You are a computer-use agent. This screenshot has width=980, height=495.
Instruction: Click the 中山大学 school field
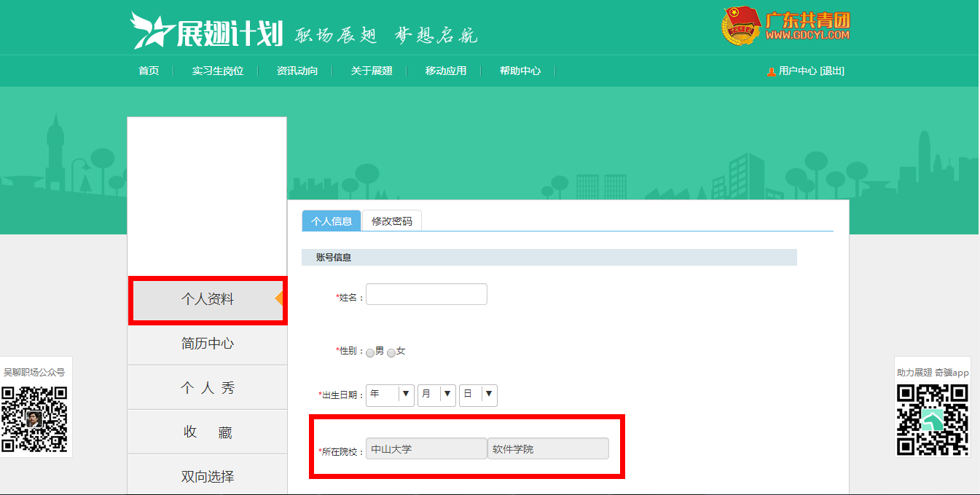[426, 449]
